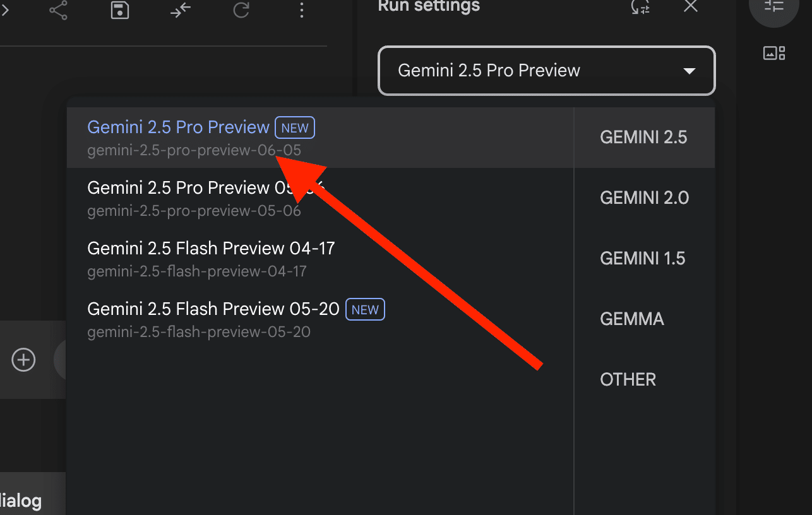Show the GEMINI 1.5 model category
812x515 pixels.
pyautogui.click(x=642, y=259)
